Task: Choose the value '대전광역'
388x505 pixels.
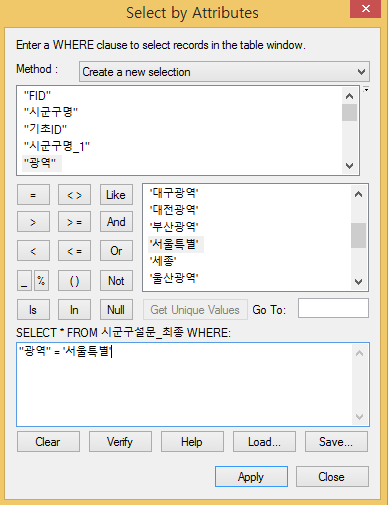Action: pos(174,210)
